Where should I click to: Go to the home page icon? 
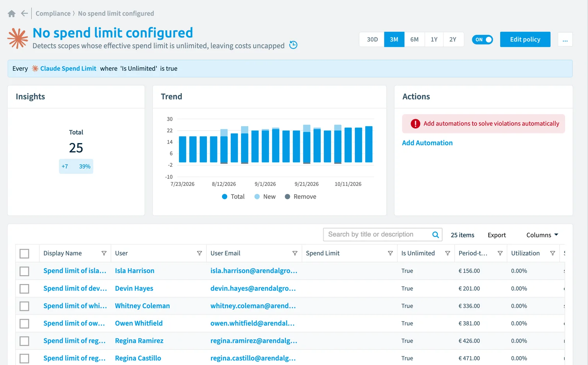(12, 14)
